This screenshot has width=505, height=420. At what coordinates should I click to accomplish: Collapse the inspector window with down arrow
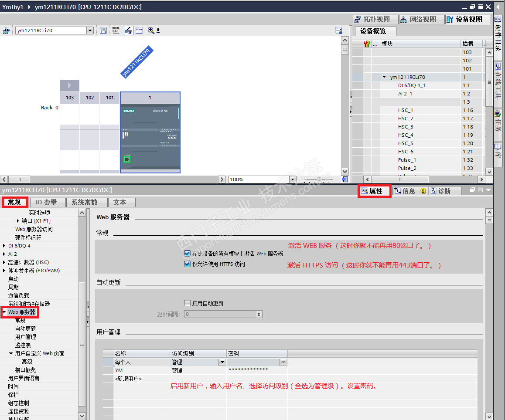pos(488,190)
